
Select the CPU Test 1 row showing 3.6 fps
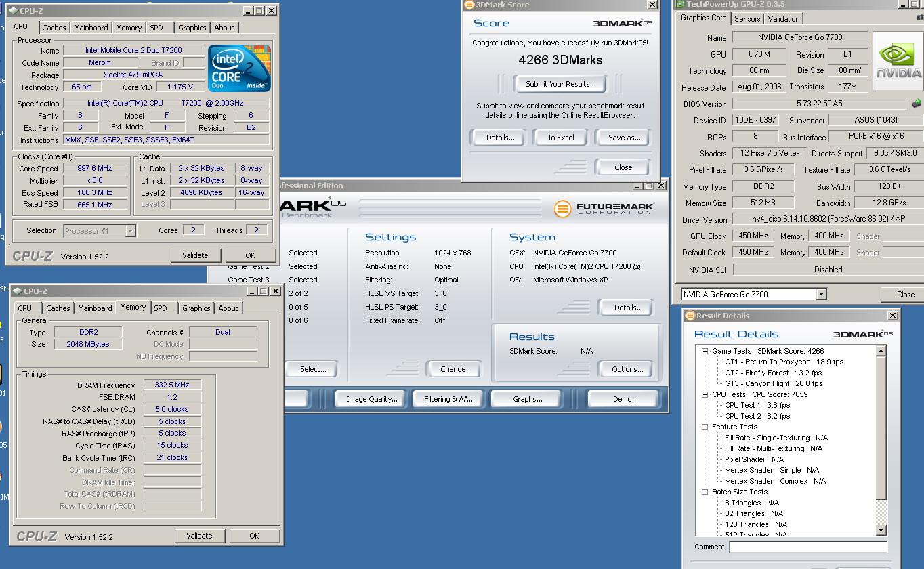tap(757, 405)
